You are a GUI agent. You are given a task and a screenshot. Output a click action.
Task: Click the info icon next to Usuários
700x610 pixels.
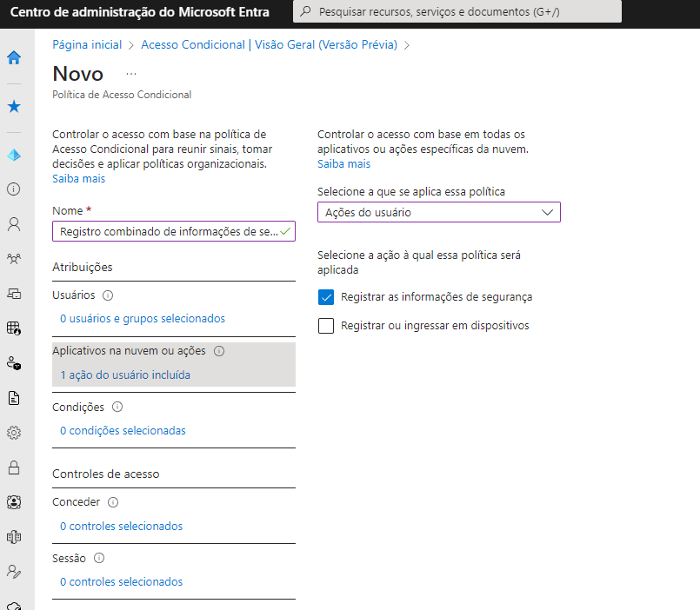click(107, 295)
